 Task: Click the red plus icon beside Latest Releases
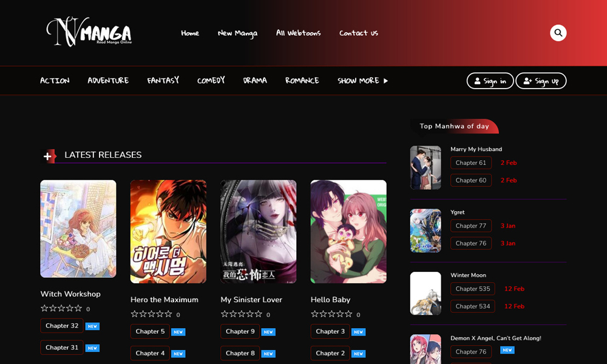(49, 156)
